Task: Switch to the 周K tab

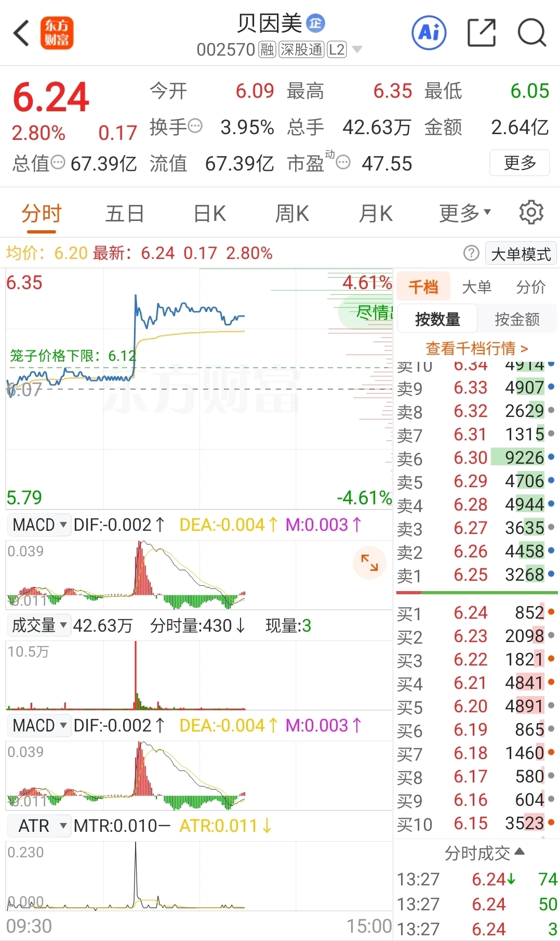Action: pos(292,213)
